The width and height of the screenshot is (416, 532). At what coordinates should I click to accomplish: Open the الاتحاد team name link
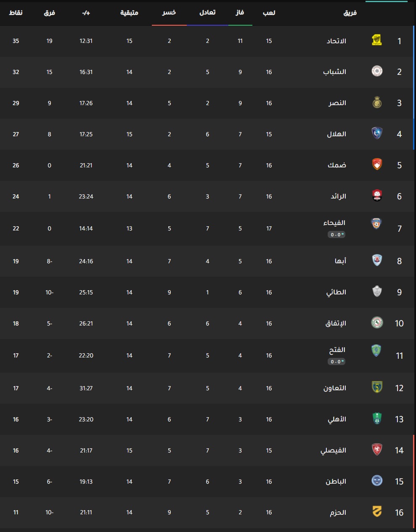[337, 41]
